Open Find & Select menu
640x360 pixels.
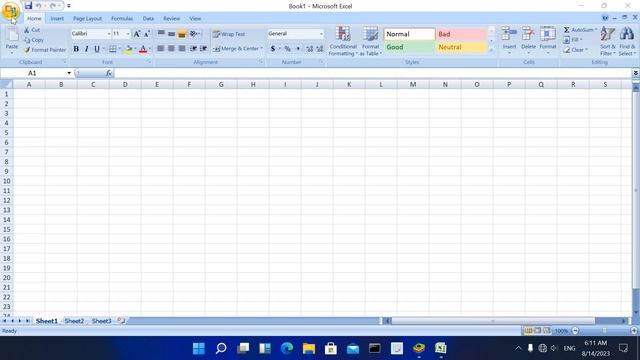click(627, 41)
